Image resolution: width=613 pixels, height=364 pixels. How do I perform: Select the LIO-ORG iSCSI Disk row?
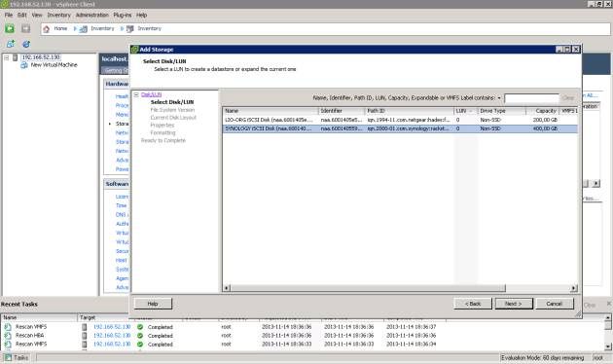pos(400,120)
